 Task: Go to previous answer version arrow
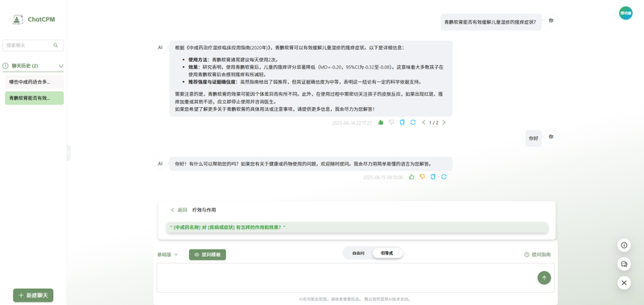point(423,122)
